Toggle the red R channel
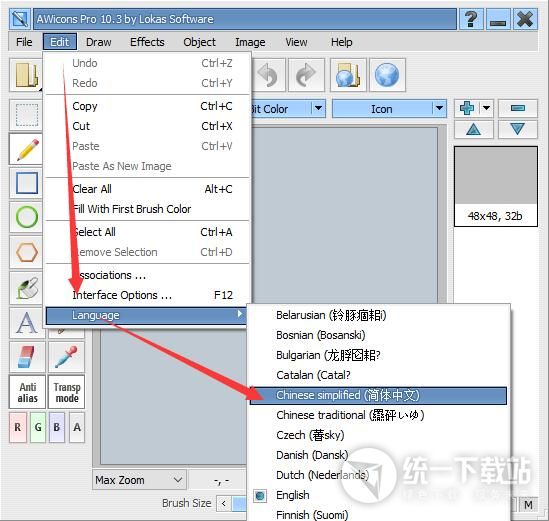This screenshot has width=549, height=521. point(18,427)
